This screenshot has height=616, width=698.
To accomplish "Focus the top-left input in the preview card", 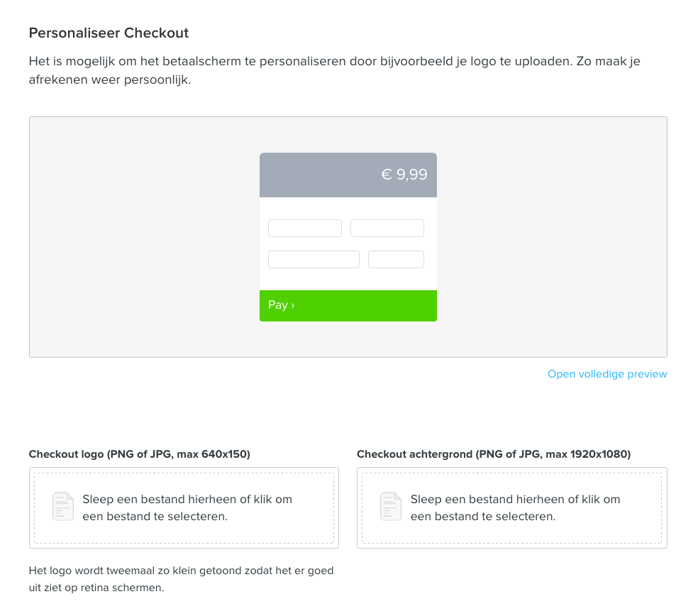I will 305,228.
